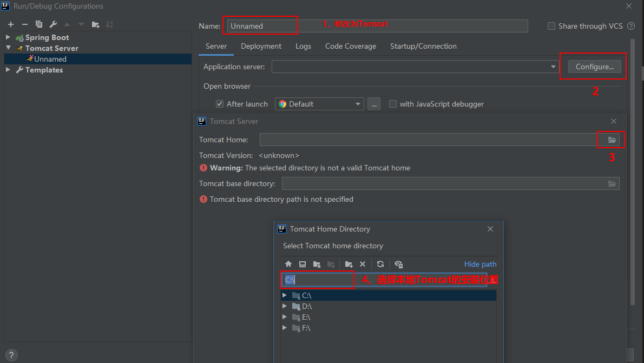The image size is (644, 363).
Task: Close the Tomcat Server dialog
Action: [x=614, y=121]
